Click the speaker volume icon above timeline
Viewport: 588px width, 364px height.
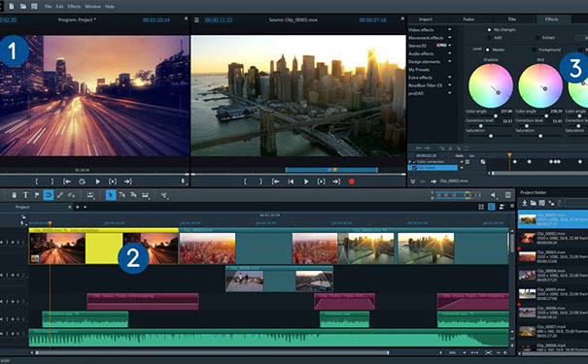[x=494, y=195]
